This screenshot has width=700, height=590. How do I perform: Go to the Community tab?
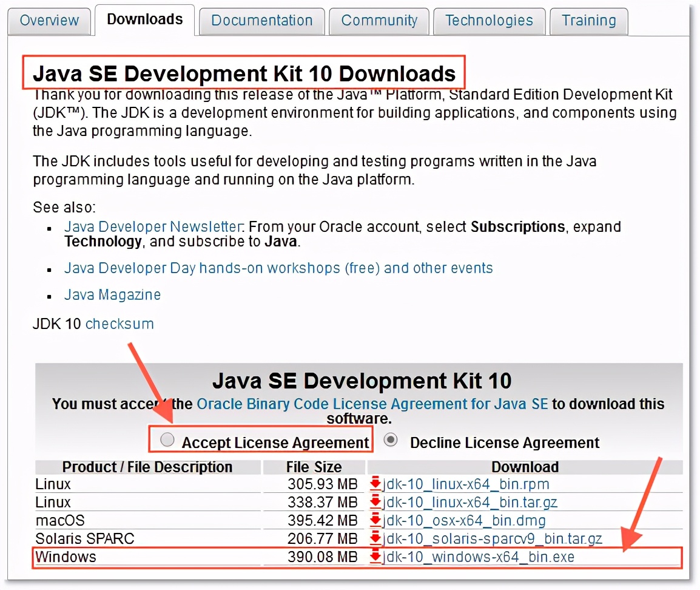[379, 21]
